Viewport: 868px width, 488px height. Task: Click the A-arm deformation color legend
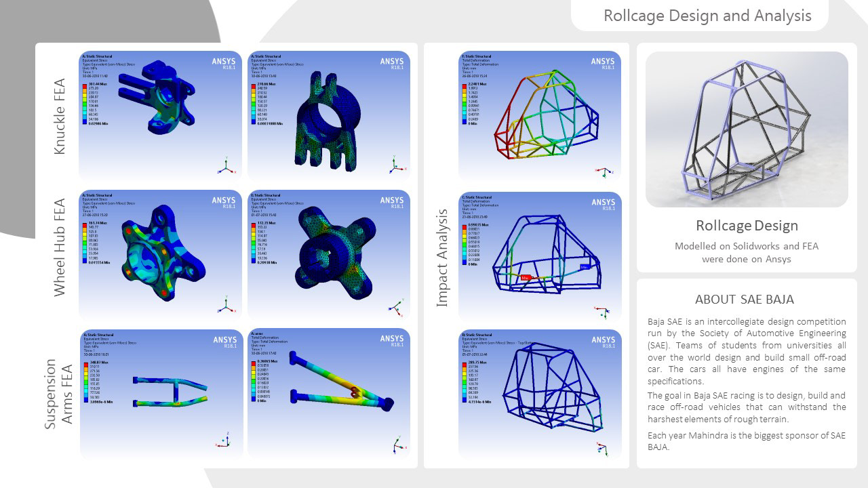pyautogui.click(x=265, y=382)
